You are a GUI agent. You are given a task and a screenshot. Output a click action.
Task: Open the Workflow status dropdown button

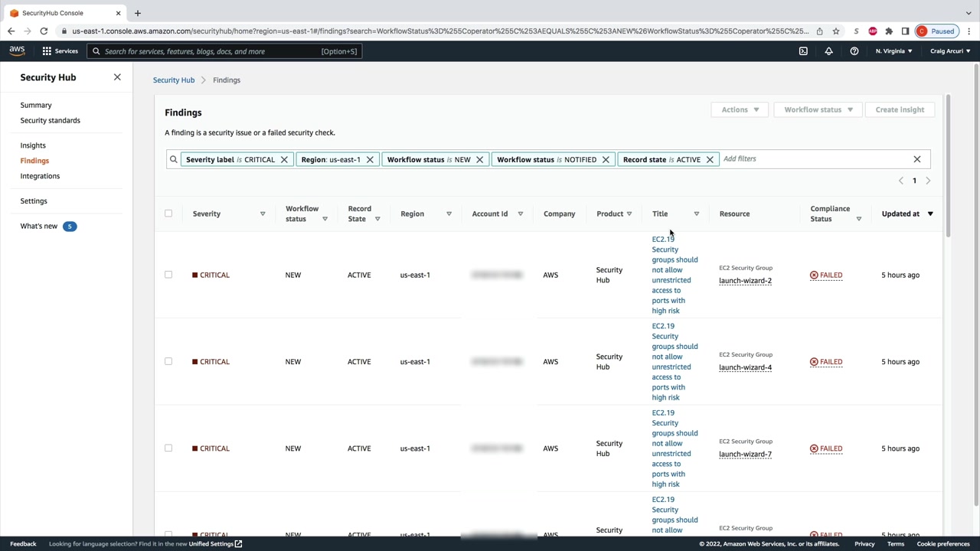point(818,109)
